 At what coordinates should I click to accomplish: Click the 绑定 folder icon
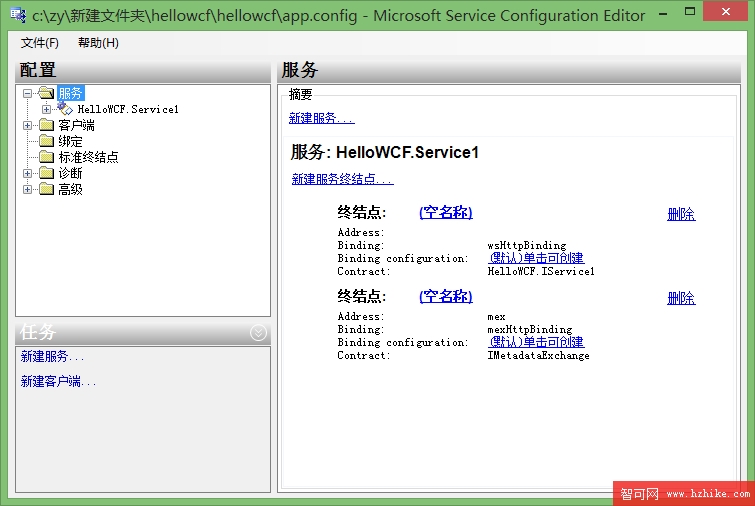pyautogui.click(x=46, y=141)
